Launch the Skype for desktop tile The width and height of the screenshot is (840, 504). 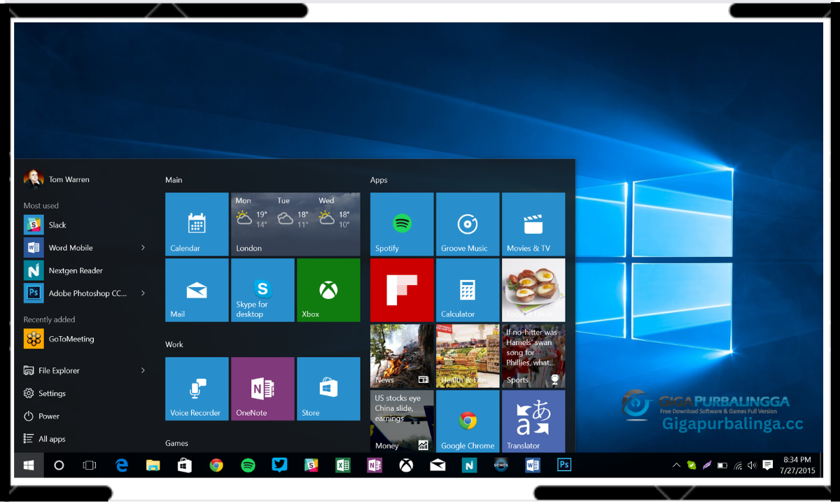262,290
